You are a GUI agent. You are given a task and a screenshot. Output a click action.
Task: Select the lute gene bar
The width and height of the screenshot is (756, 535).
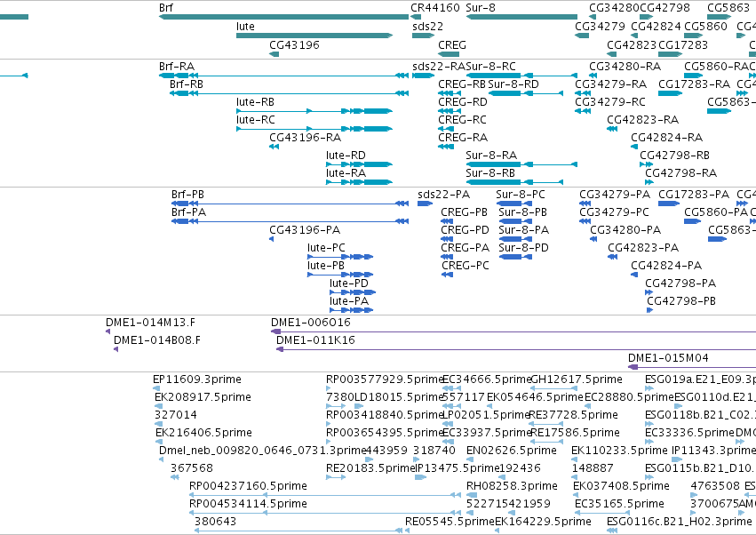[314, 36]
